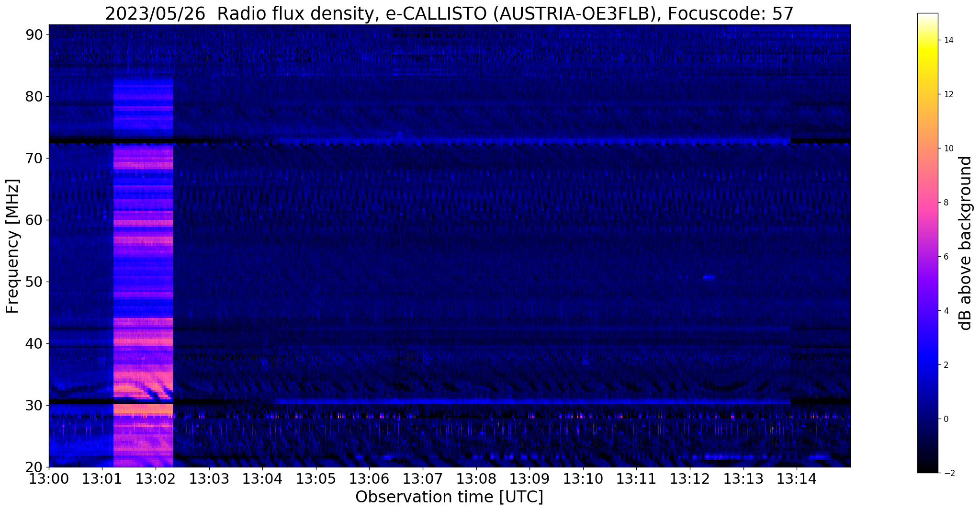Click the colorbar tick value 2

(x=945, y=365)
